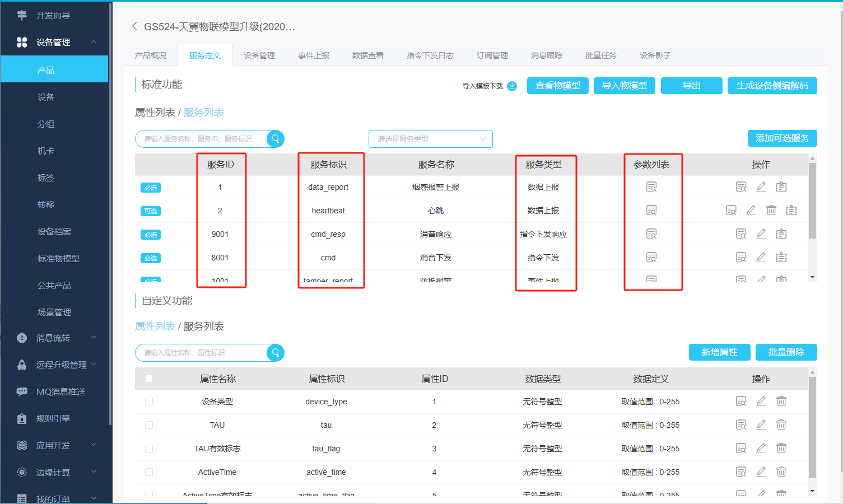Collapse the 设备管理 sidebar section
Viewport: 843px width, 504px height.
point(93,42)
